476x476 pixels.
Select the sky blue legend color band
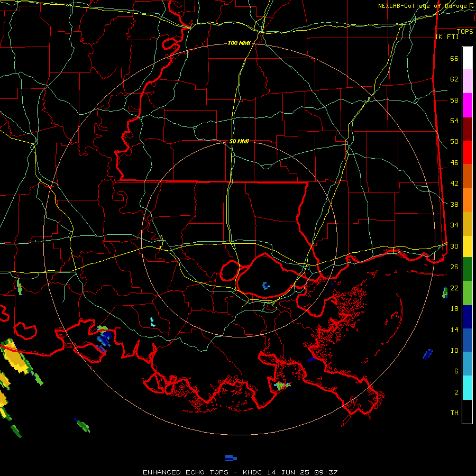click(467, 364)
